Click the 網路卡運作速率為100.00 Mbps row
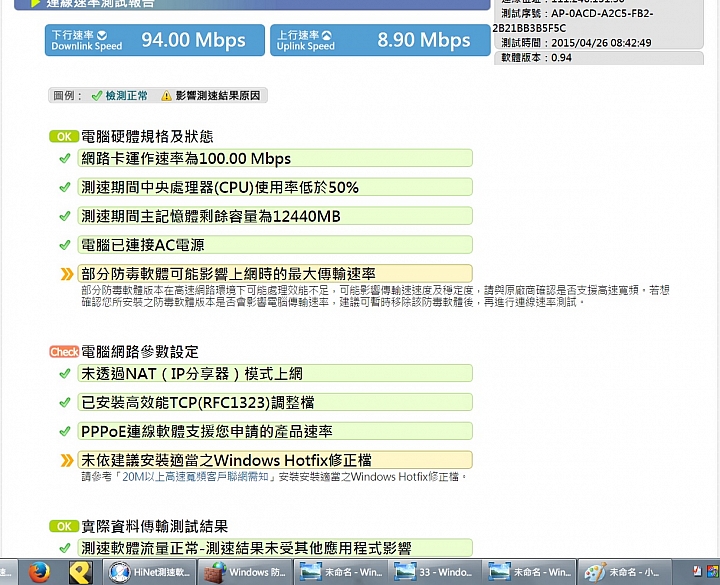This screenshot has width=720, height=585. click(275, 158)
